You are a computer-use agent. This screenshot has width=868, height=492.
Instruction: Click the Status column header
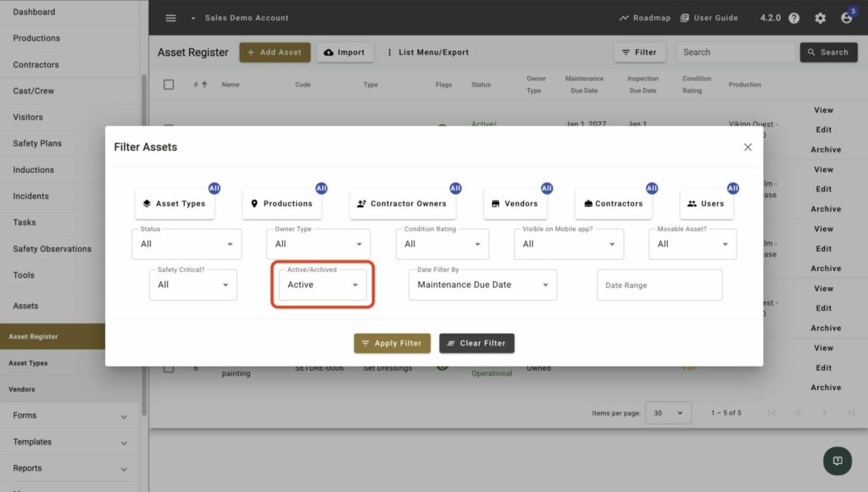pyautogui.click(x=481, y=85)
